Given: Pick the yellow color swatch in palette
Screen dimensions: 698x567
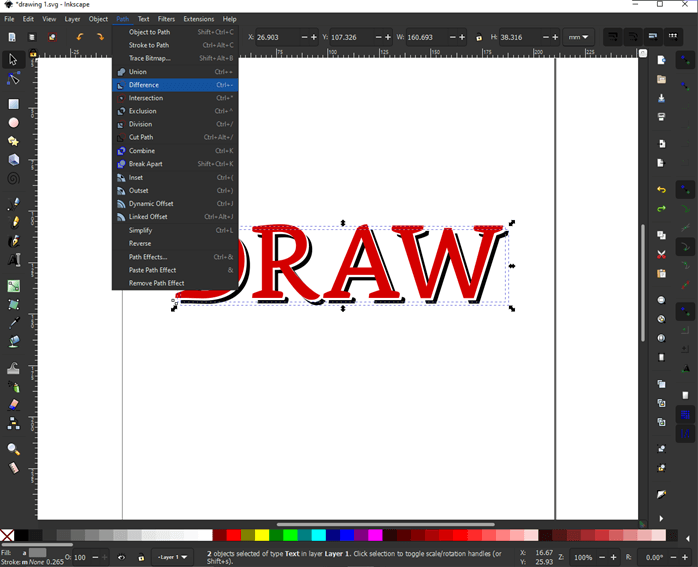Looking at the screenshot, I should (x=261, y=536).
